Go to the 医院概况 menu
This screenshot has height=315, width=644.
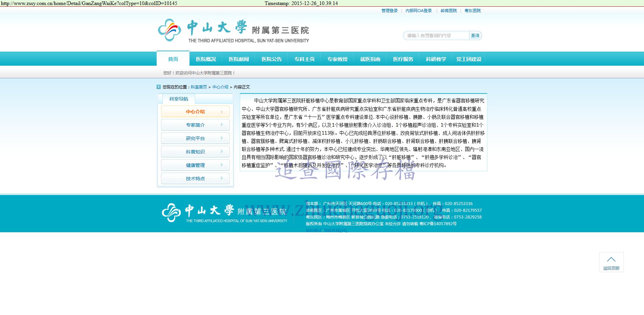(x=206, y=59)
